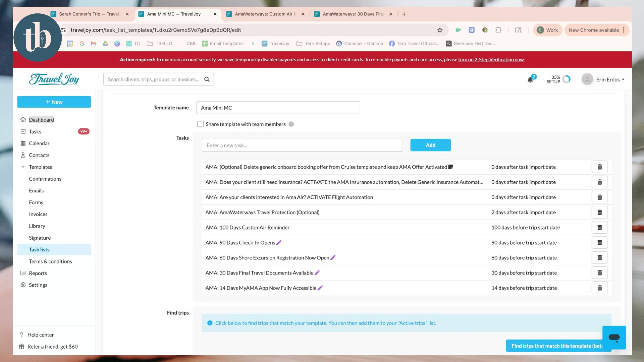Screen dimensions: 644x362
Task: Delete the 90 Days Check-In Opens task
Action: 600,242
